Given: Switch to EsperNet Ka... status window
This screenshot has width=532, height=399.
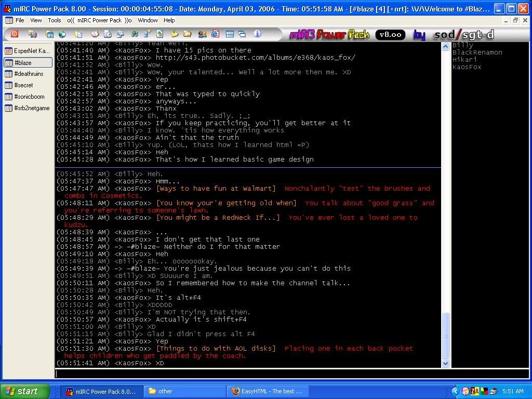Looking at the screenshot, I should coord(28,51).
